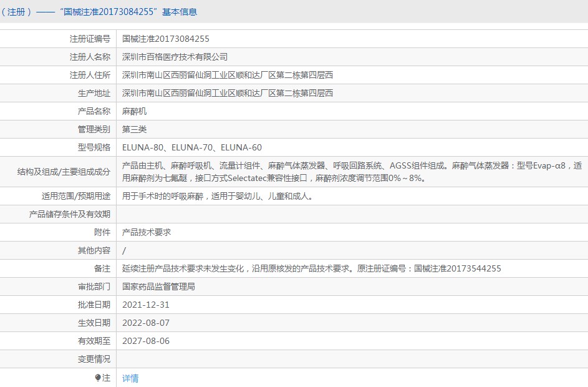Select registration number 国械注准20173084255 value
The width and height of the screenshot is (588, 387).
tap(165, 39)
